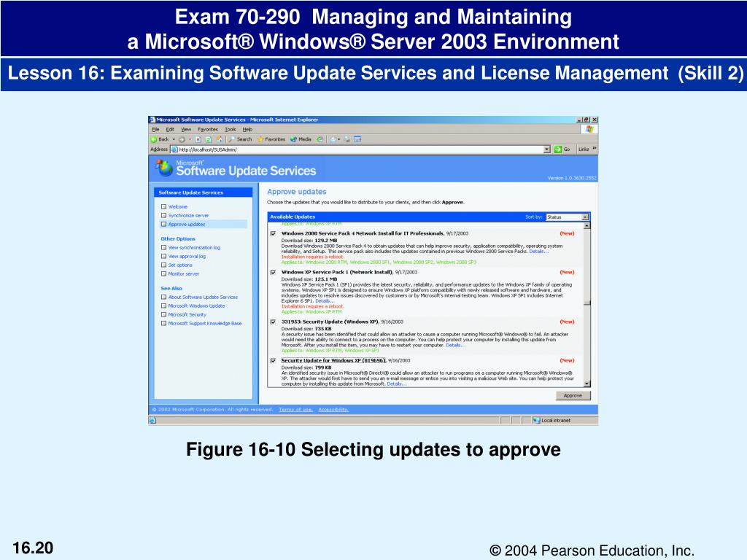This screenshot has height=560, width=747.
Task: Open the Search toolbar button
Action: coord(239,139)
